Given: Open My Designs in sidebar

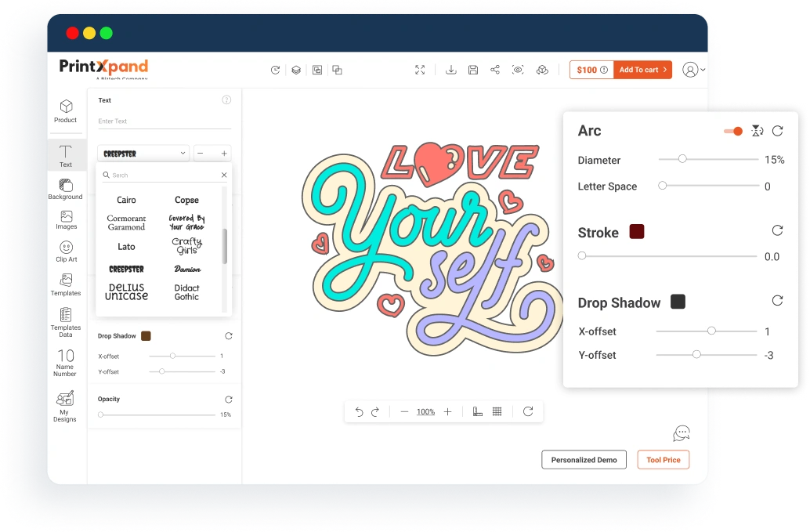Looking at the screenshot, I should [65, 407].
